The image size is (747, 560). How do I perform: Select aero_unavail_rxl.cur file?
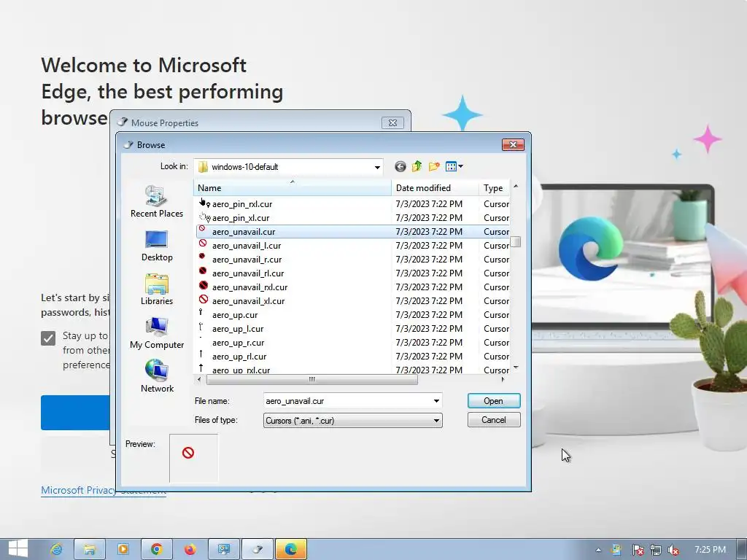[x=353, y=287]
